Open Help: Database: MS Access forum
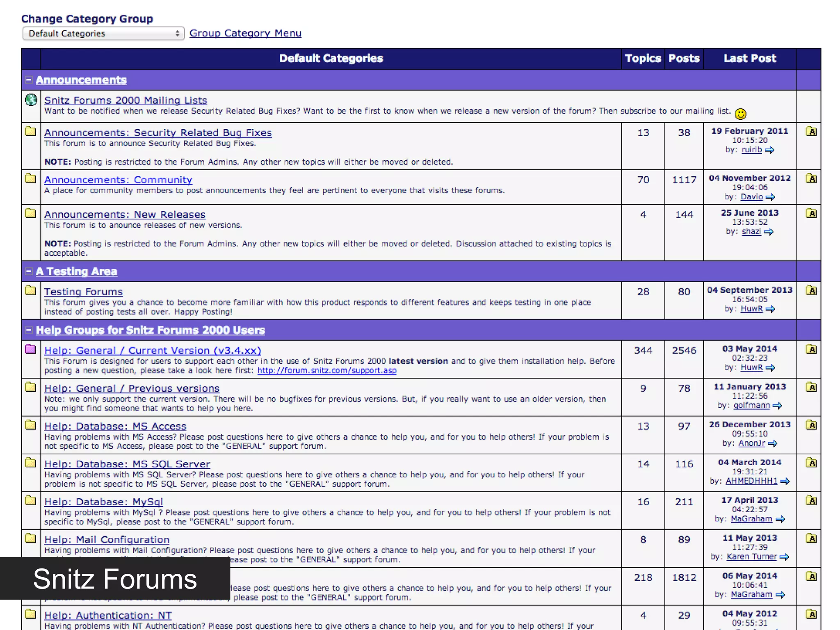The width and height of the screenshot is (840, 630). pos(115,426)
